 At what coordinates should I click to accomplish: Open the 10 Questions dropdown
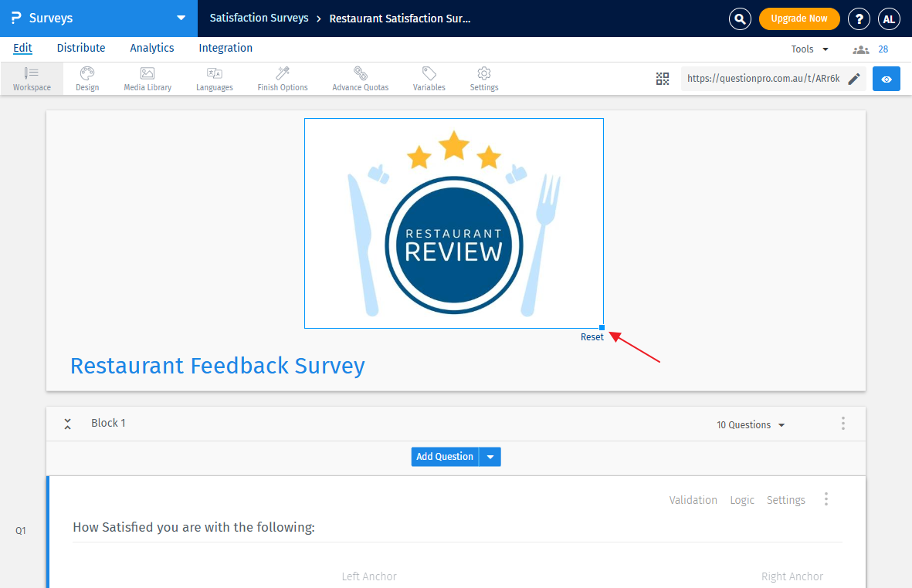(x=750, y=424)
